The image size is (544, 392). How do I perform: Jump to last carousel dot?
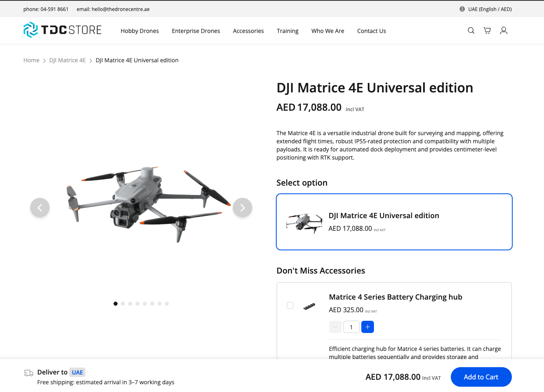(167, 304)
